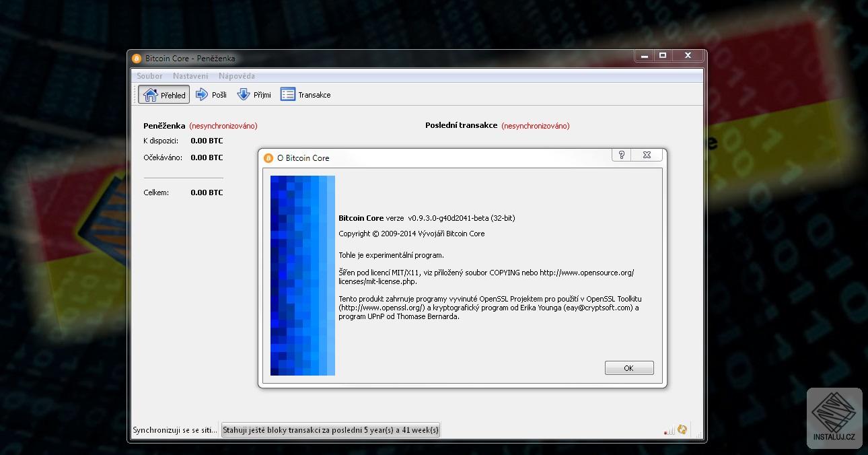868x455 pixels.
Task: Open the Přehled overview toolbar button
Action: point(164,95)
